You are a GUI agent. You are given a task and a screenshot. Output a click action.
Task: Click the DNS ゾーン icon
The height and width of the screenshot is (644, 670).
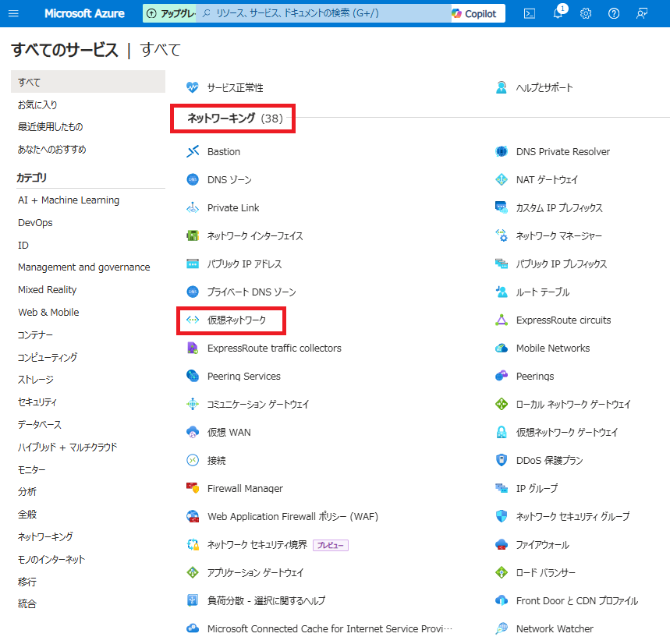tap(193, 180)
